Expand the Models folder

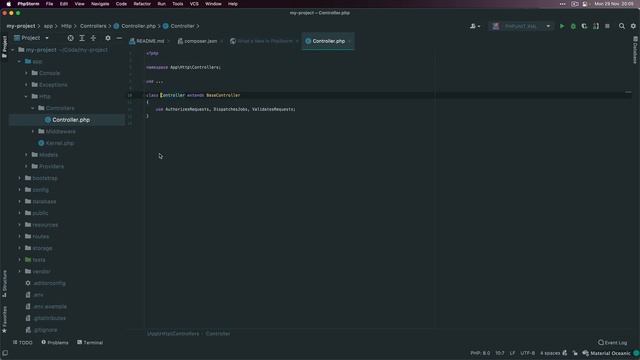(26, 155)
